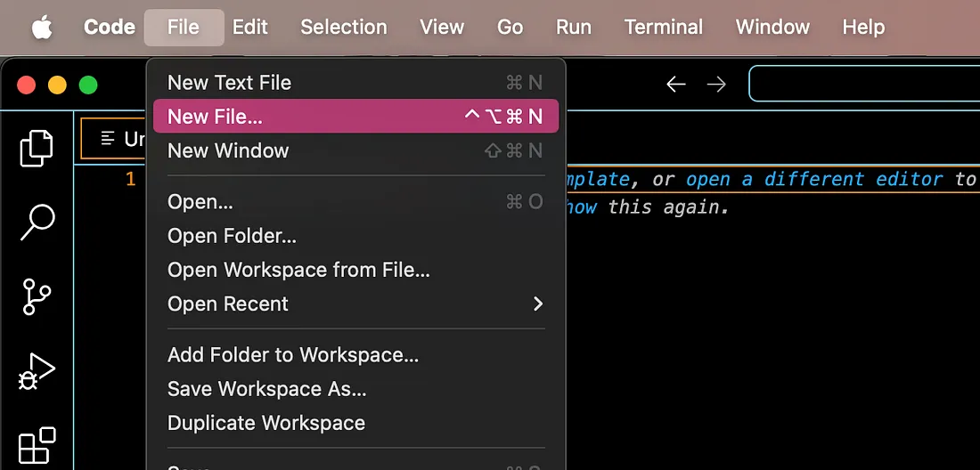Choose Save Workspace As...

[x=355, y=389]
